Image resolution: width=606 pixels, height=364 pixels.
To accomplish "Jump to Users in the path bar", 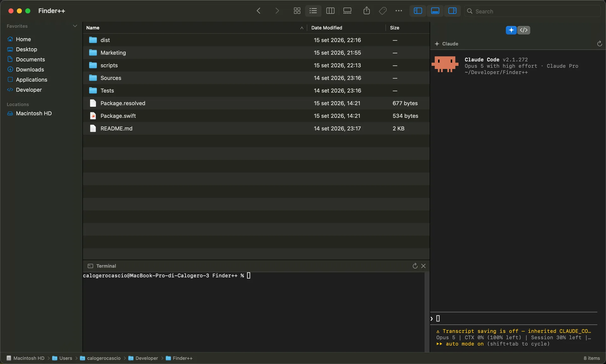I will click(62, 358).
